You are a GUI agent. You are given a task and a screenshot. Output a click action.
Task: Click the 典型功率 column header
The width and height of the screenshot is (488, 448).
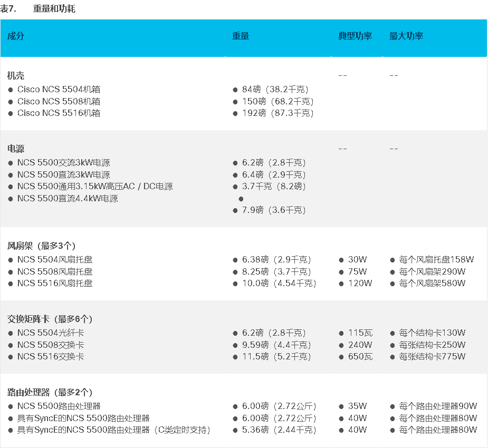point(355,36)
